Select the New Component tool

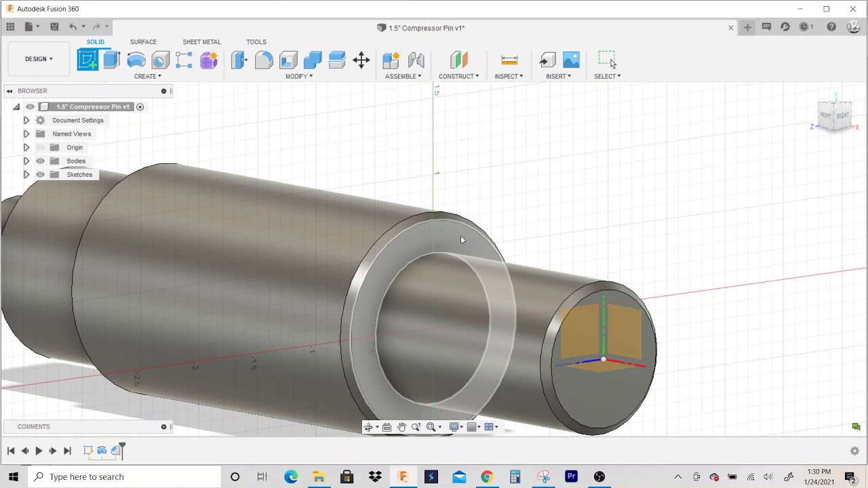click(x=391, y=60)
